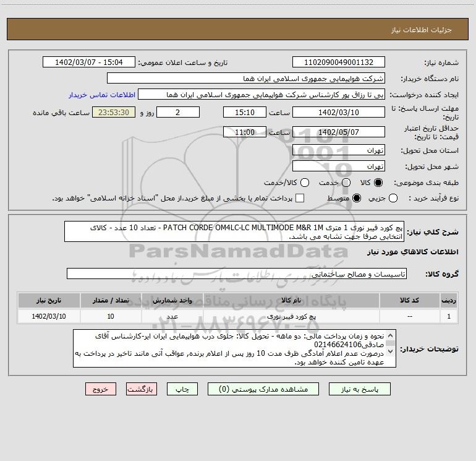Click the نام دستگاه خریدار field
This screenshot has height=461, width=476.
pyautogui.click(x=246, y=79)
